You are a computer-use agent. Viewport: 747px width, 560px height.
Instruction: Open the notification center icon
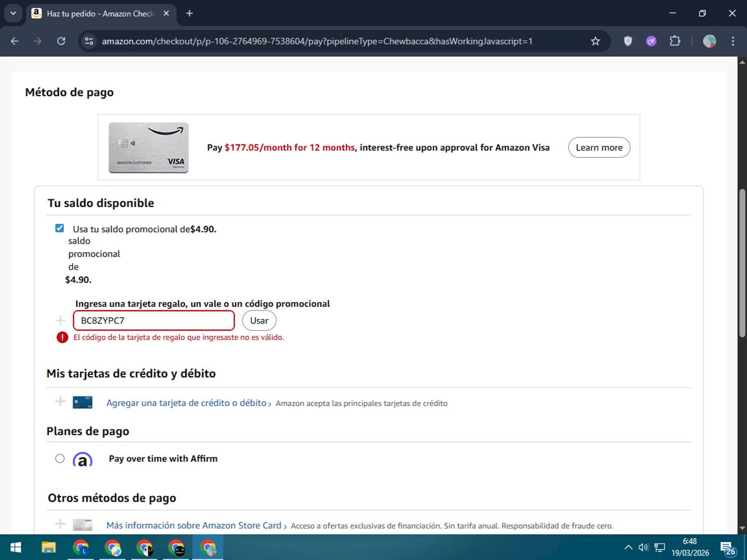click(x=728, y=548)
